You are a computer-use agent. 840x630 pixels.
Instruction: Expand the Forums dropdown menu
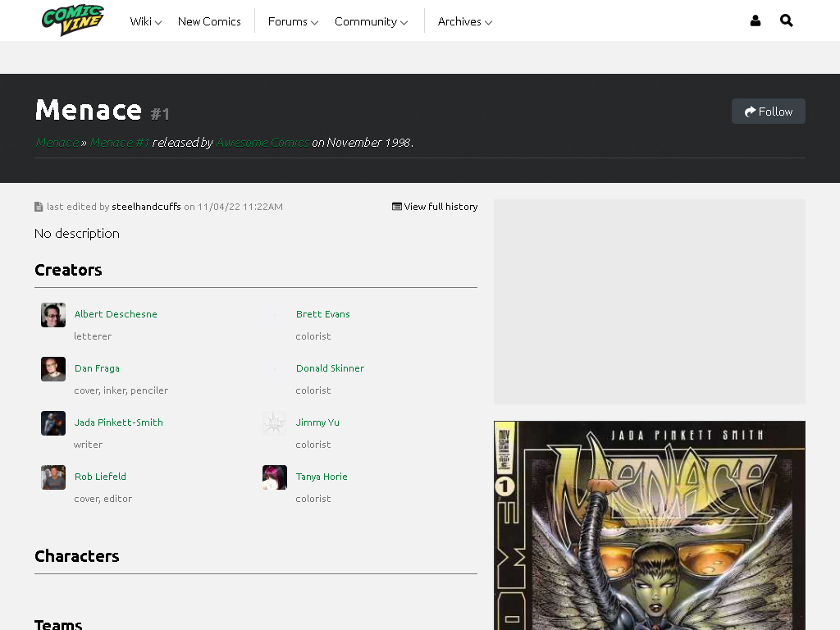coord(293,21)
